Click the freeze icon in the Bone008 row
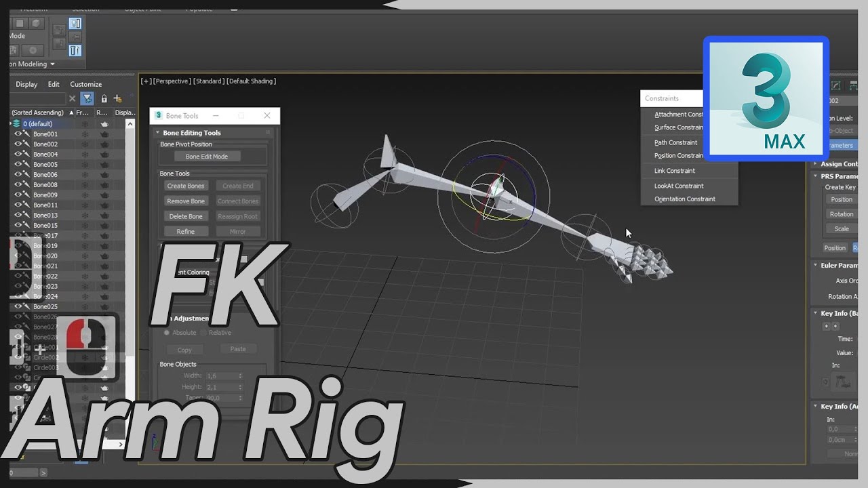Viewport: 868px width, 488px height. pos(84,185)
